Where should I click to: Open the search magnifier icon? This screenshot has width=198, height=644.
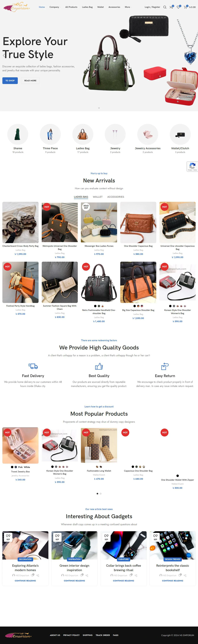165,7
